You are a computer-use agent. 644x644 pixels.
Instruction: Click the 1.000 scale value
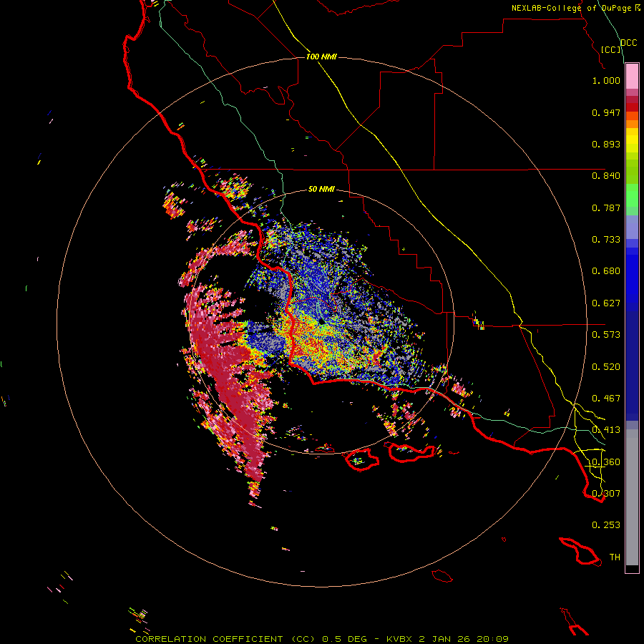tap(606, 80)
